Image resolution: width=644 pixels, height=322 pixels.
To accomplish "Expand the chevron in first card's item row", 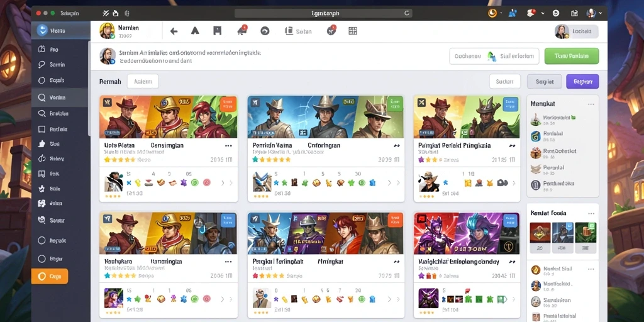I will [x=223, y=183].
